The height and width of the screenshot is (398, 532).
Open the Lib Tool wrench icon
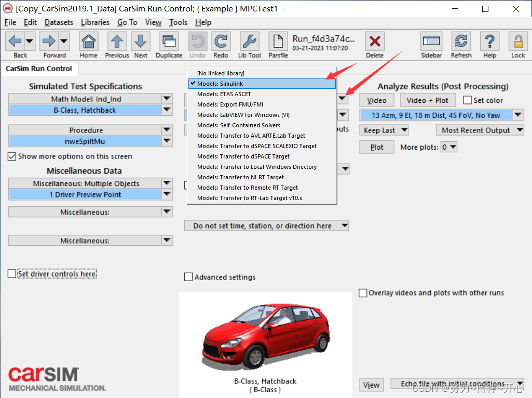click(x=249, y=42)
